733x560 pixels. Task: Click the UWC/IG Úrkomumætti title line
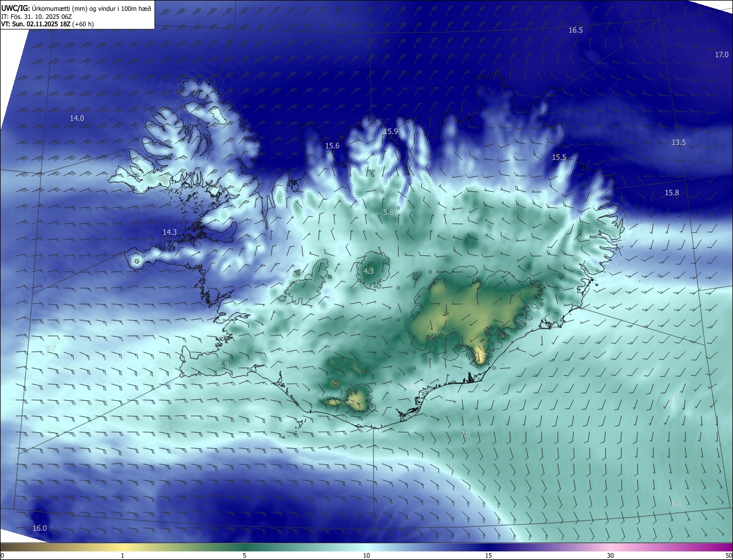[76, 8]
